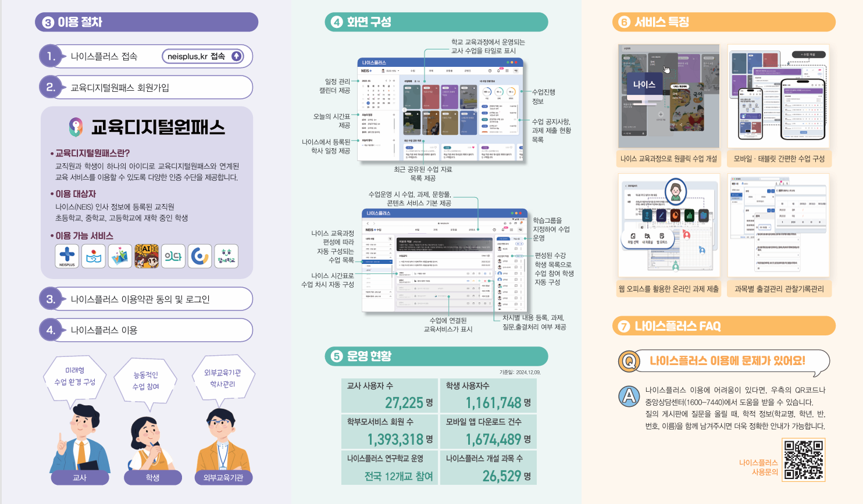
Task: Click the circled 6 beside 서비스 특징
Action: pos(625,23)
